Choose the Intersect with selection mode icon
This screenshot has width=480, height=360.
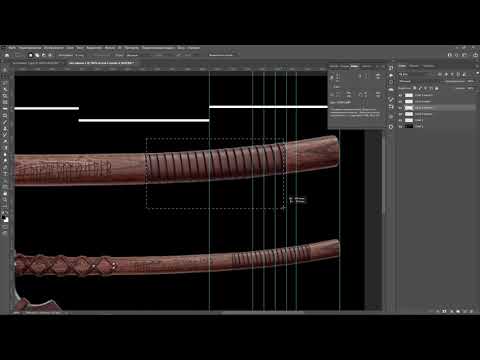coord(50,55)
